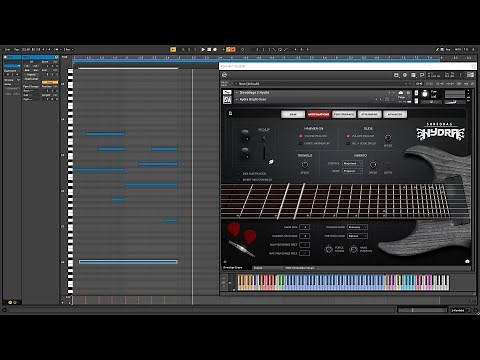The width and height of the screenshot is (480, 360).
Task: Expand Shreddage 3 Hydra instrument name menu
Action: pyautogui.click(x=237, y=93)
